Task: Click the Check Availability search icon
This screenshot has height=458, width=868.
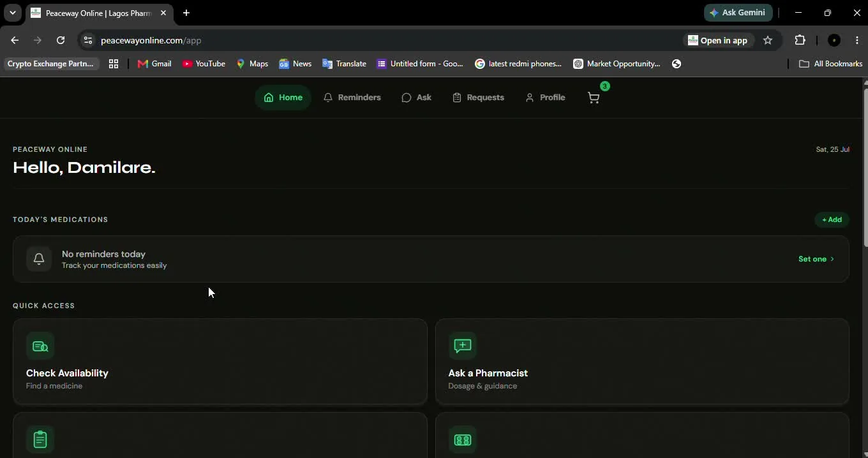Action: click(x=40, y=346)
